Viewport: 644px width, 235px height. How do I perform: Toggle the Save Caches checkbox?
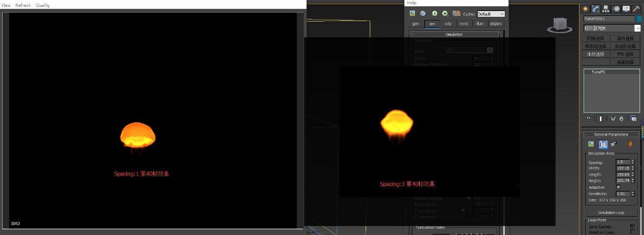pyautogui.click(x=632, y=226)
